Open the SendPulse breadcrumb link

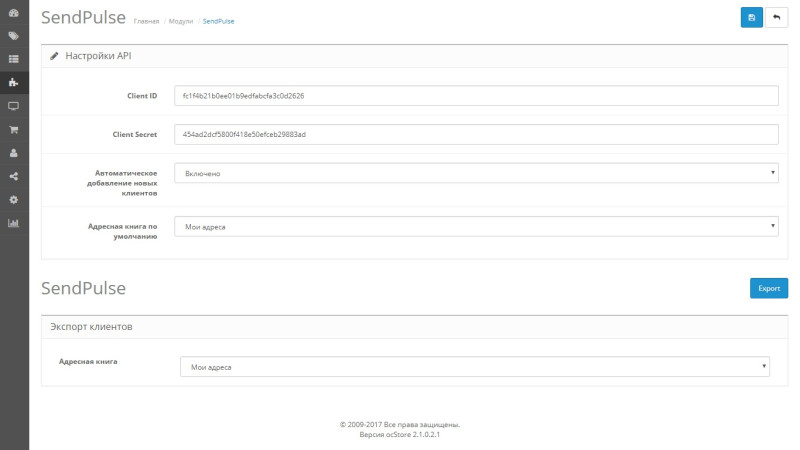(x=218, y=21)
